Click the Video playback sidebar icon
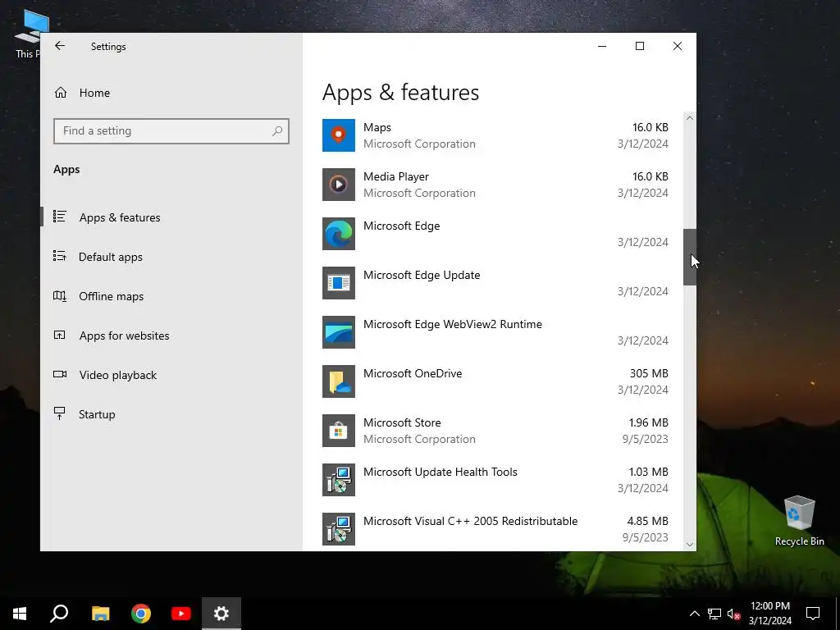 point(59,374)
